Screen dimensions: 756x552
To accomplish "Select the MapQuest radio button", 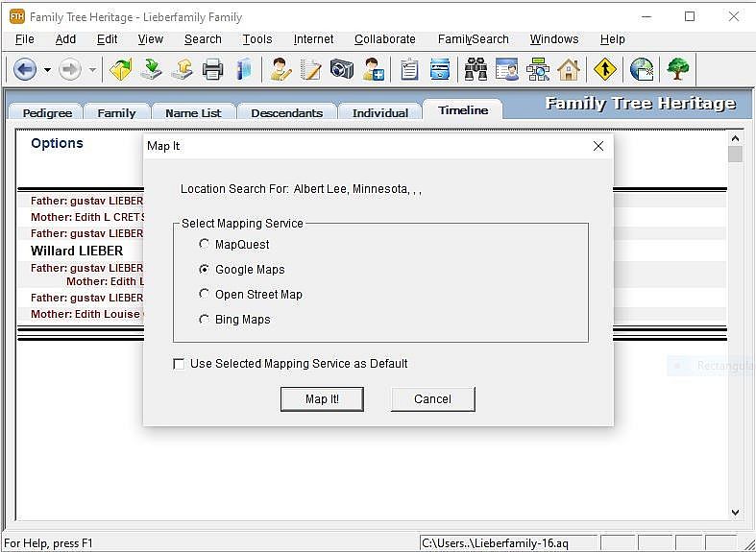I will point(204,244).
